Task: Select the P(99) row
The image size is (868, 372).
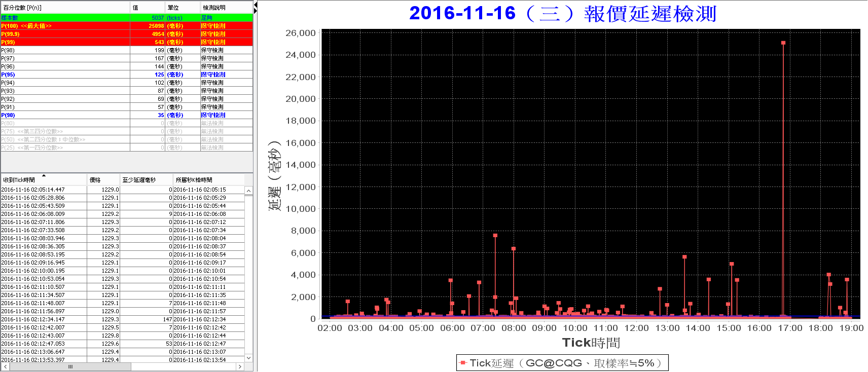Action: [x=127, y=42]
